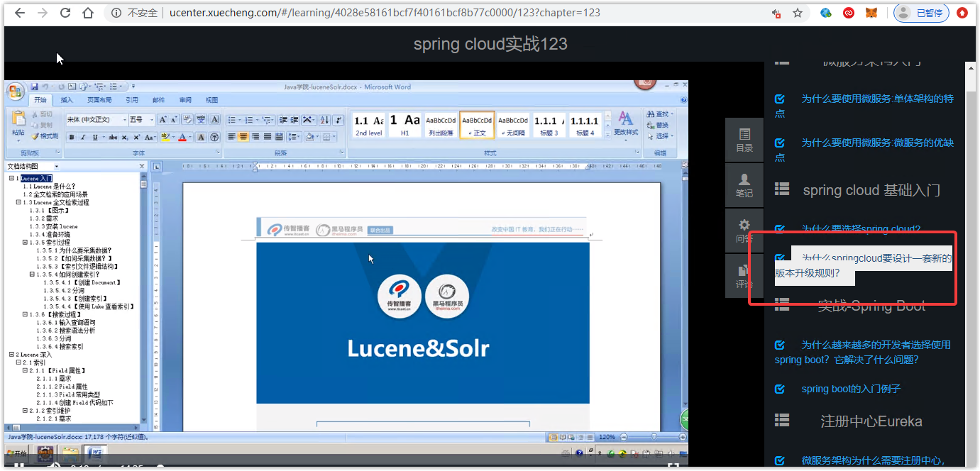This screenshot has height=471, width=980.
Task: Collapse the '1.3 Lucene 全文检索过程' node
Action: click(x=18, y=202)
